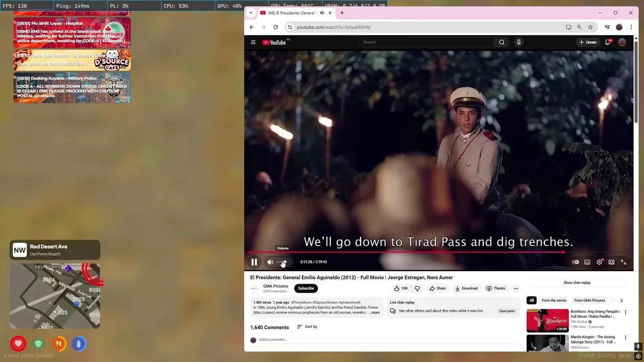Toggle subtitles/closed captions button
644x362 pixels.
(587, 262)
